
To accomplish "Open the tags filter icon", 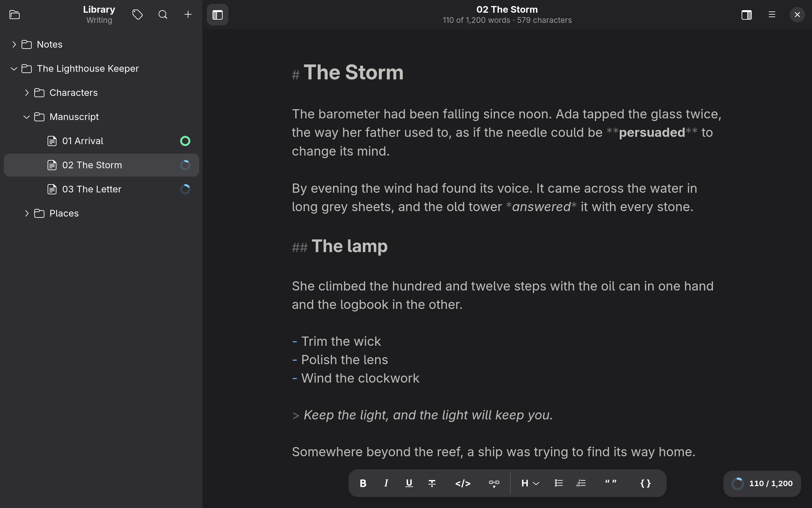I will click(138, 15).
